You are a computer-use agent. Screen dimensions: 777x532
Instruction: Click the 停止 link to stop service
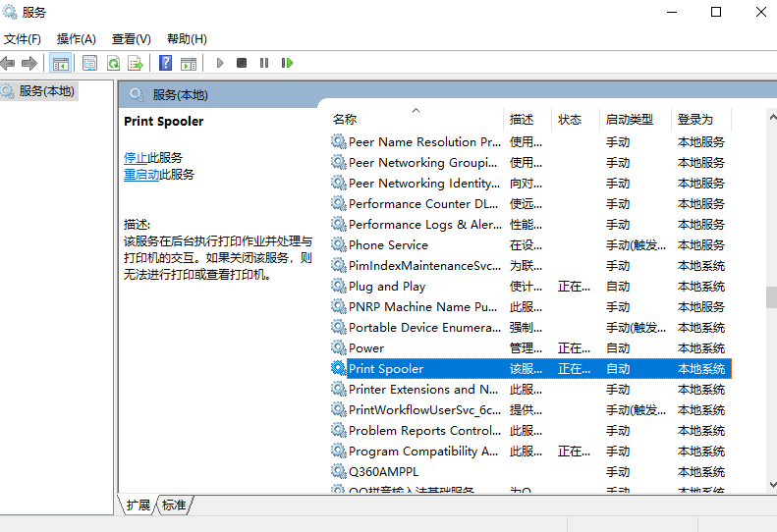coord(136,157)
